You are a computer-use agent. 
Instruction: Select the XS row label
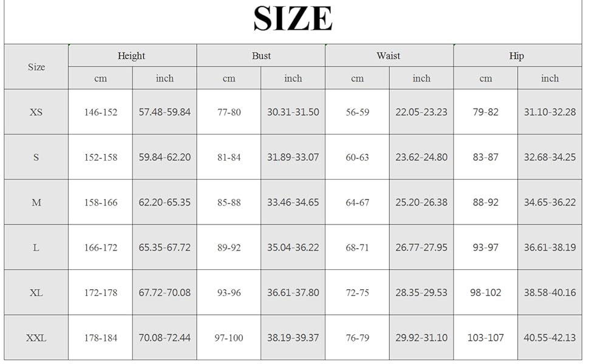pos(36,112)
